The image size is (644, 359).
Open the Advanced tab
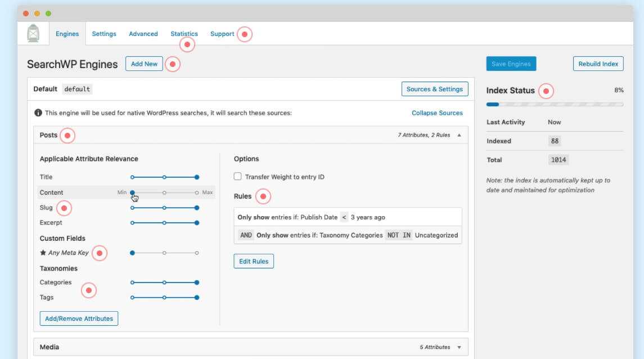tap(143, 34)
